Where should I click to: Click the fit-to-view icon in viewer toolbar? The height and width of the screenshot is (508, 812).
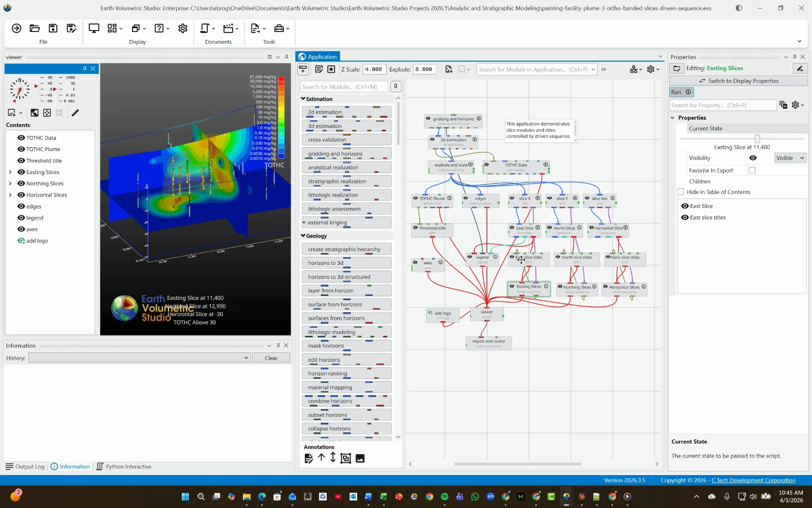(47, 113)
